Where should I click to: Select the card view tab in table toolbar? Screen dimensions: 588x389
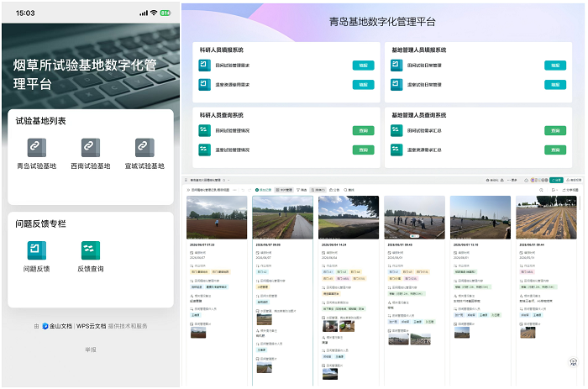coord(284,190)
